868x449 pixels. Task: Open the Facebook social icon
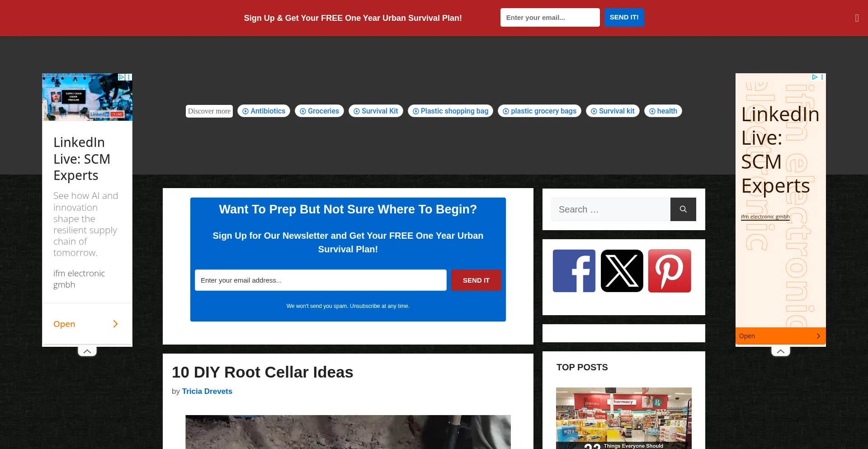click(574, 271)
